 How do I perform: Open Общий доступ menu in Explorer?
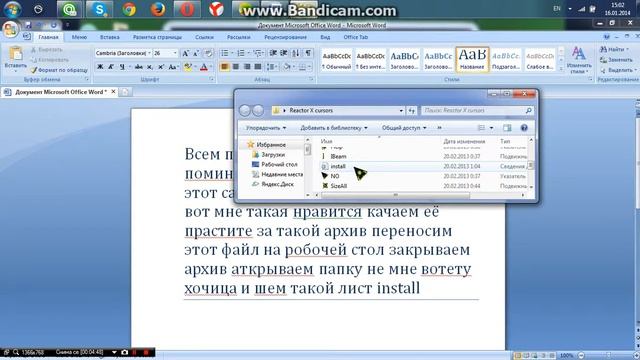pyautogui.click(x=404, y=128)
